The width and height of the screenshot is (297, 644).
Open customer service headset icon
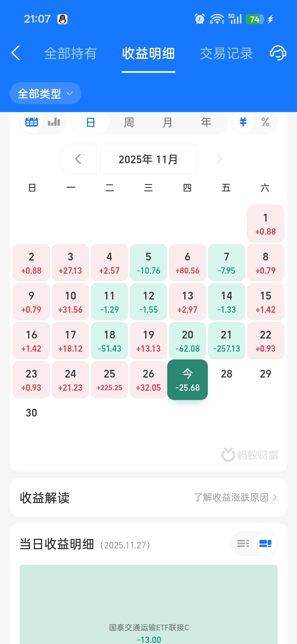(278, 53)
